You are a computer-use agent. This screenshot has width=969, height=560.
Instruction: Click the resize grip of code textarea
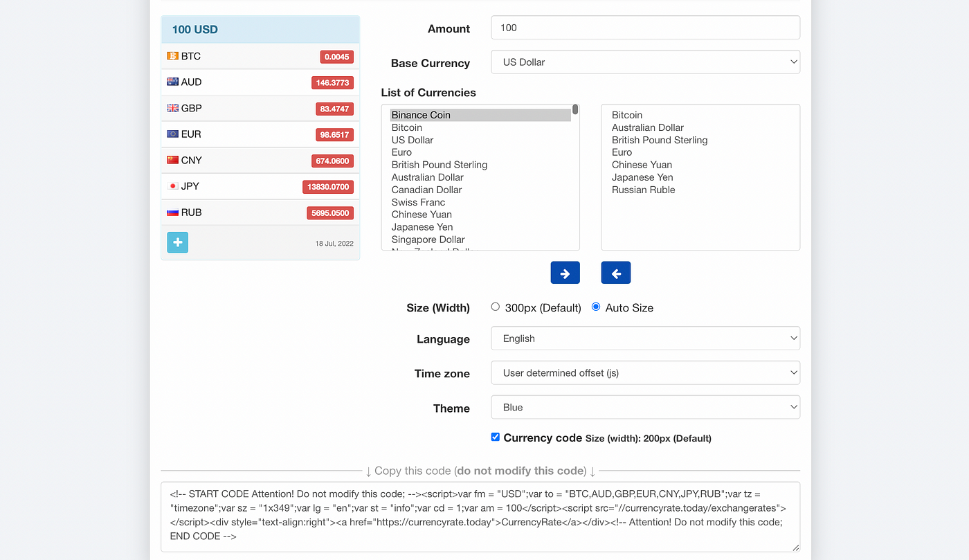[x=795, y=547]
